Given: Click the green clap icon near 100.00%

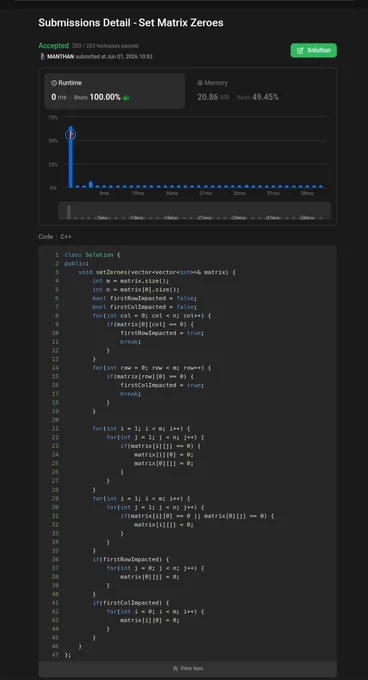Looking at the screenshot, I should (x=126, y=98).
